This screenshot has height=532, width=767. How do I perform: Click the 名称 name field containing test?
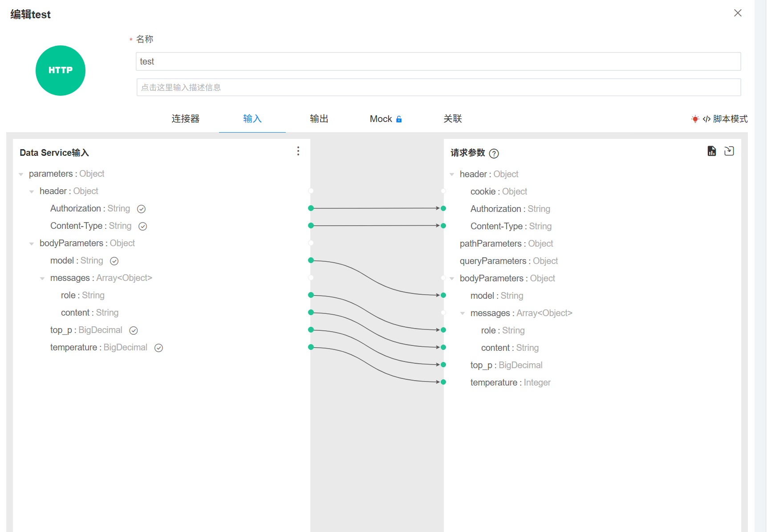[x=438, y=61]
